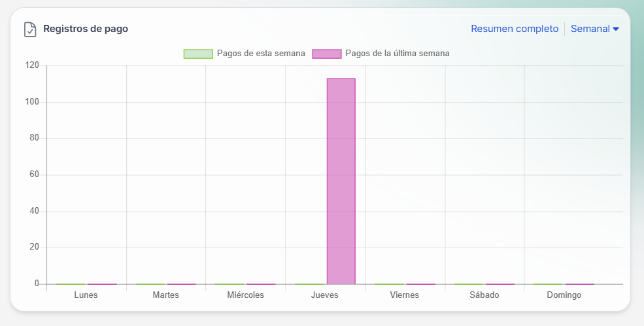Toggle the Pagos de la última semana legend label
The image size is (644, 326).
tap(397, 54)
